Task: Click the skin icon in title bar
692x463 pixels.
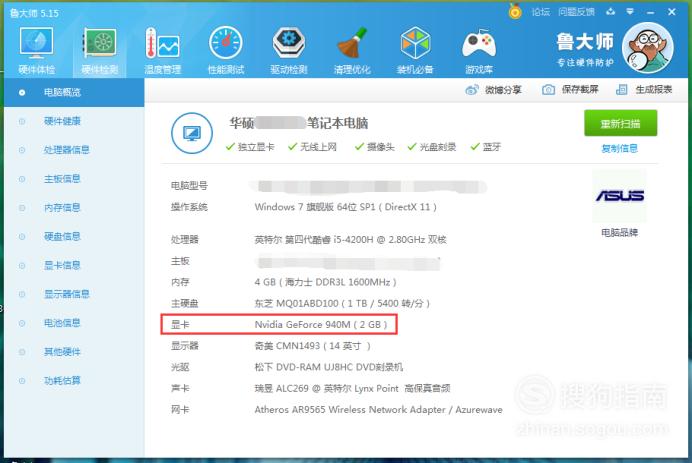Action: pyautogui.click(x=610, y=12)
